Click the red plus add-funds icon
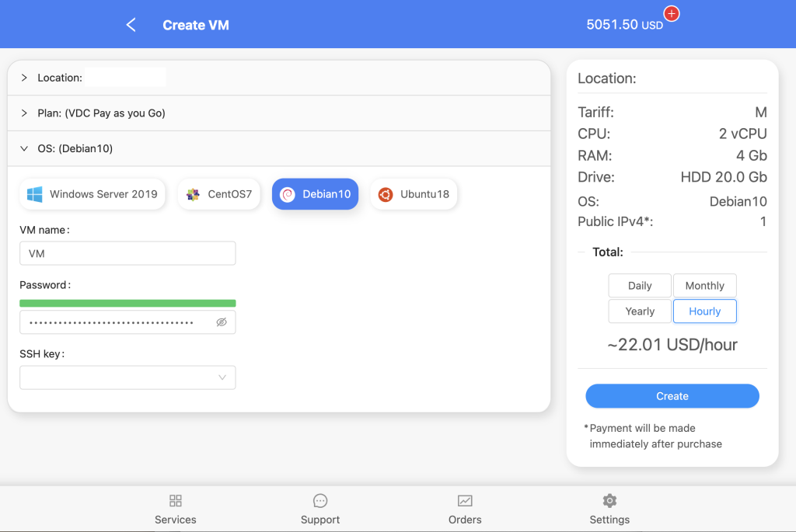 (x=672, y=14)
